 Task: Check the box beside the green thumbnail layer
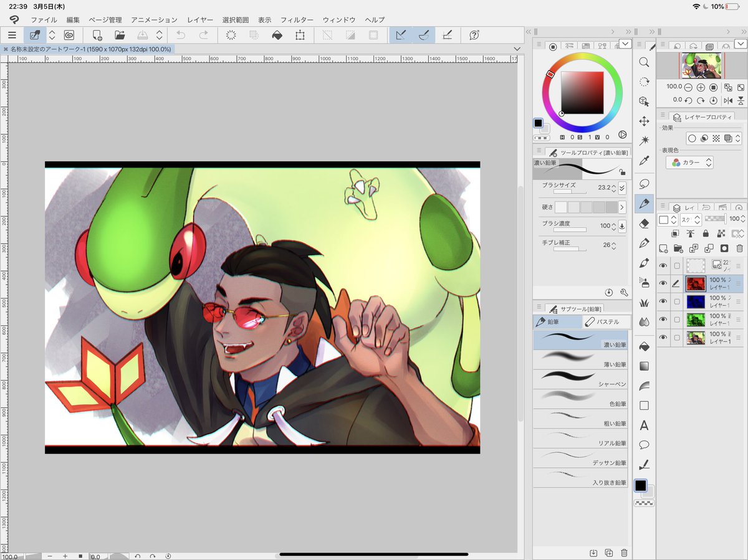pos(677,320)
